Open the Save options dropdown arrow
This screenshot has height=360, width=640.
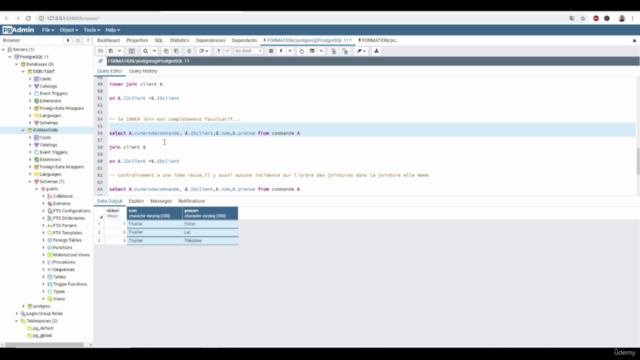coord(119,51)
